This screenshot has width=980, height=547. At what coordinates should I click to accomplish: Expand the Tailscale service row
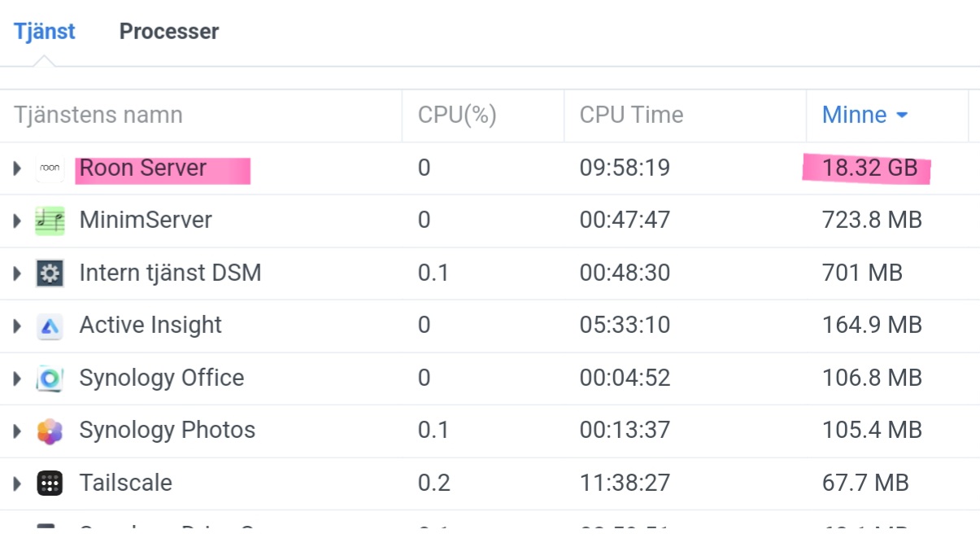[x=16, y=484]
